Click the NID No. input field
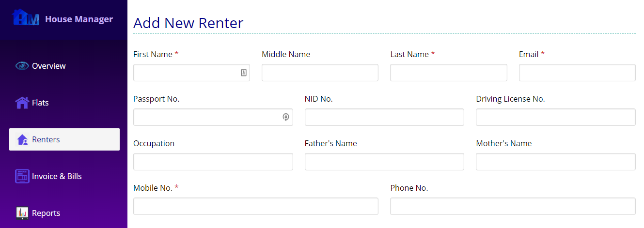 (x=384, y=117)
